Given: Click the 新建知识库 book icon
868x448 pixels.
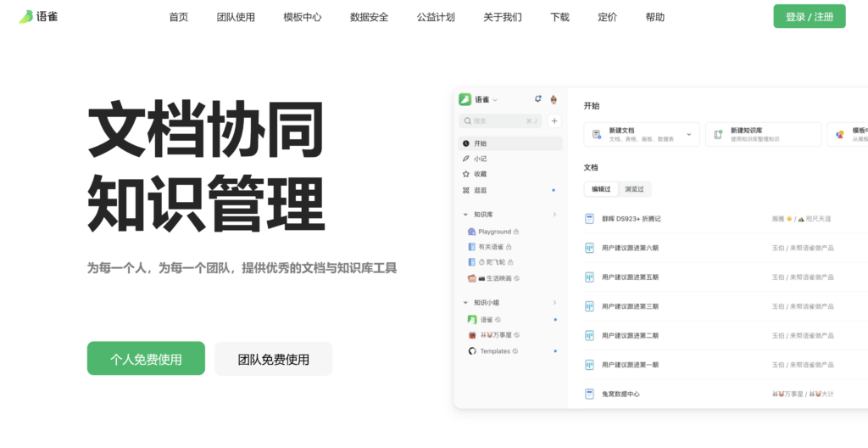Looking at the screenshot, I should point(719,134).
